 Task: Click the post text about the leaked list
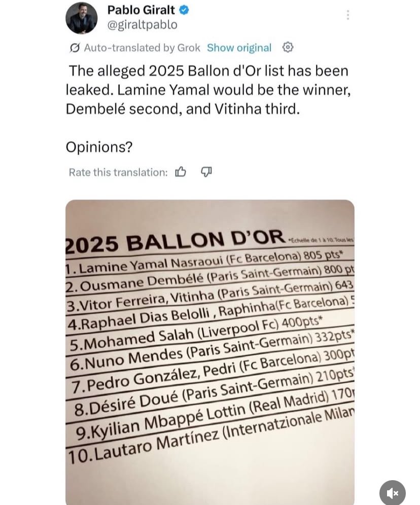[x=208, y=90]
